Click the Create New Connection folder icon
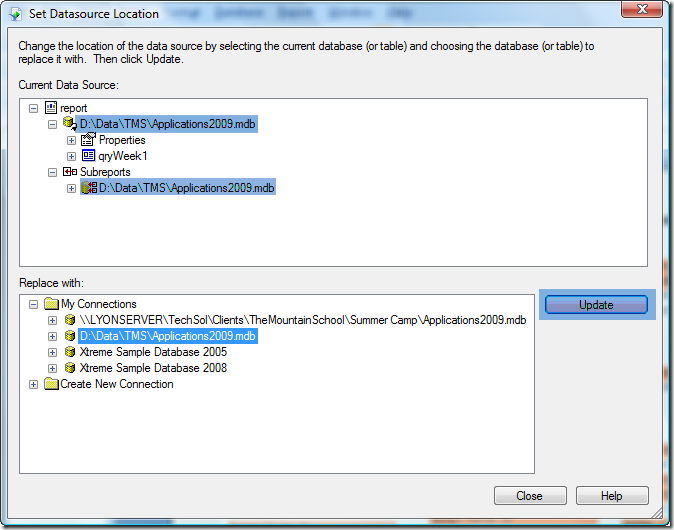This screenshot has width=674, height=530. (x=52, y=384)
